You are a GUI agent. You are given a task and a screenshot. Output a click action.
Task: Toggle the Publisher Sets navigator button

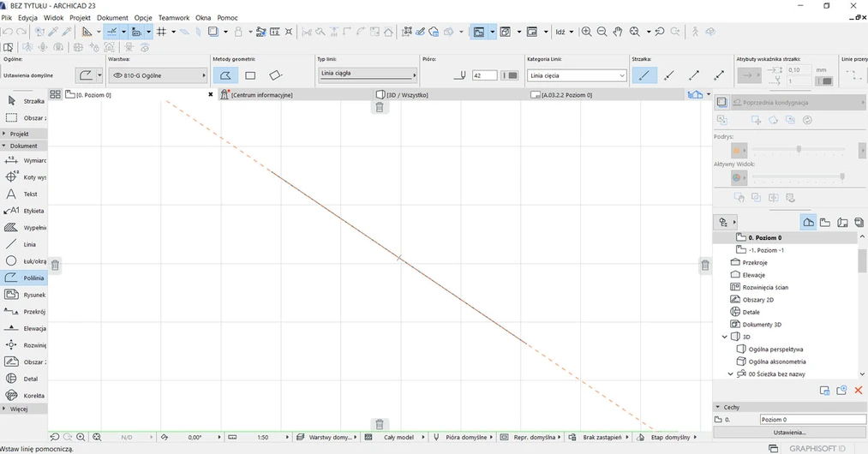tap(859, 222)
